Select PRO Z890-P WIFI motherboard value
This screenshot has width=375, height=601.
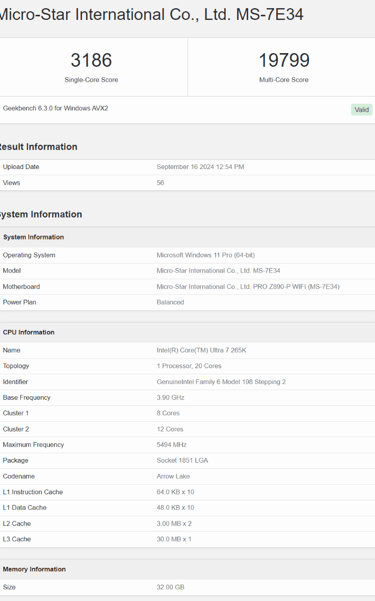248,287
